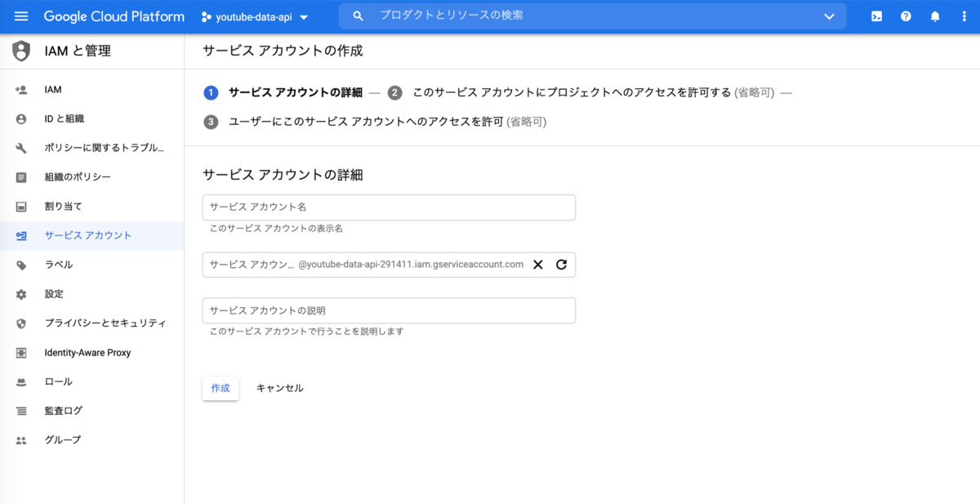980x504 pixels.
Task: Open the youtube-data-api project selector dropdown
Action: point(254,17)
